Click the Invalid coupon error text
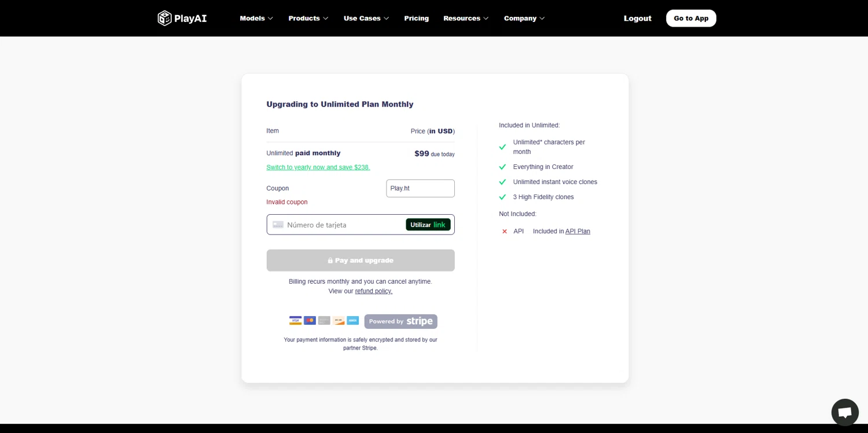 pos(287,202)
